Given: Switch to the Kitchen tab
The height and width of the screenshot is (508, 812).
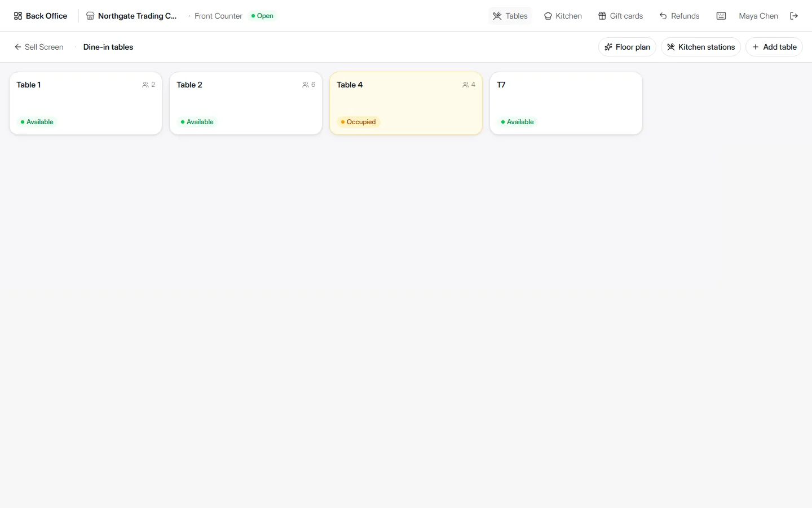Looking at the screenshot, I should click(x=563, y=16).
